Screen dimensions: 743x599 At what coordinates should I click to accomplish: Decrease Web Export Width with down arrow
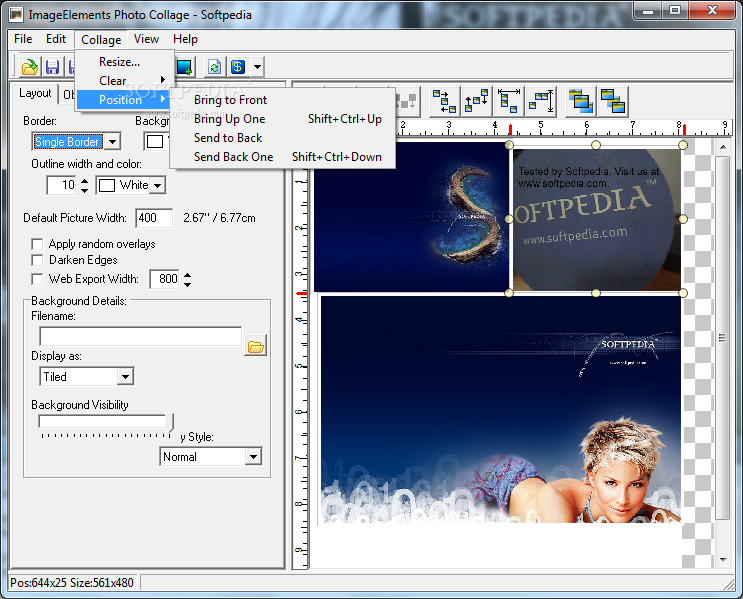click(188, 284)
